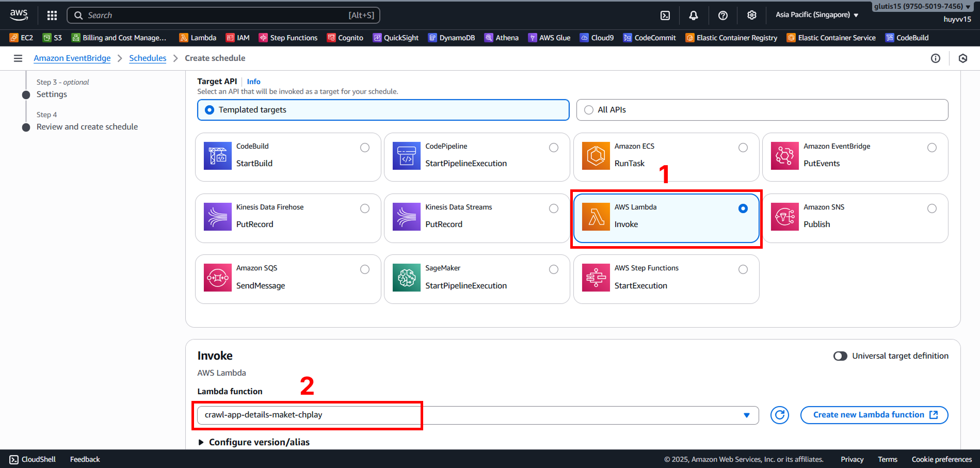Open the notifications bell
The height and width of the screenshot is (468, 980).
694,15
